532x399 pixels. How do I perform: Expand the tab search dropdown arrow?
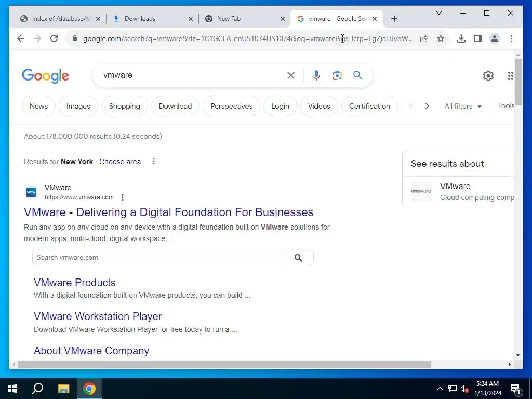[438, 13]
